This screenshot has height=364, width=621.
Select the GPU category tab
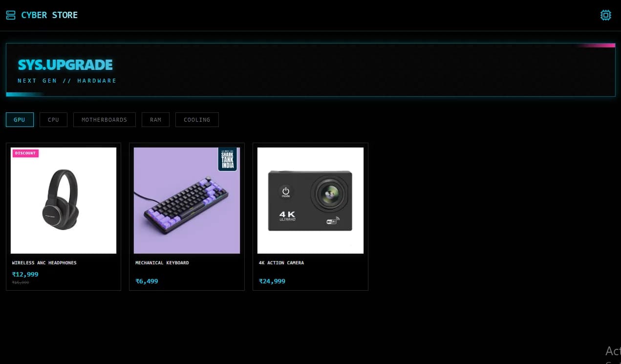tap(20, 120)
